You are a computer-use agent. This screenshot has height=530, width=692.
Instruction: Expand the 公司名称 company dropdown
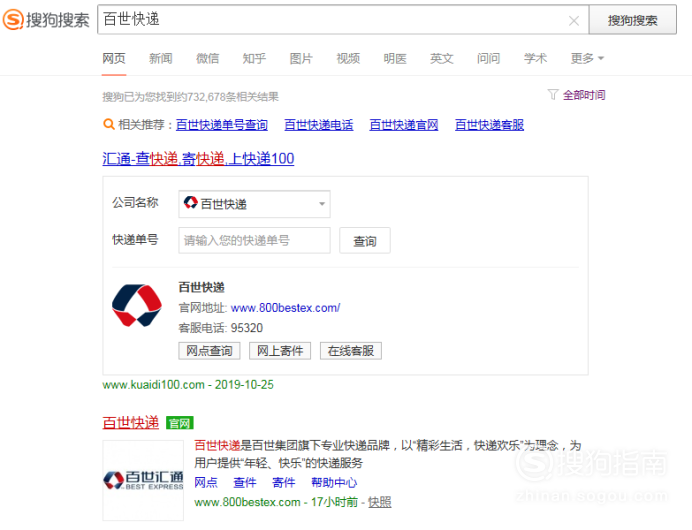click(x=254, y=204)
